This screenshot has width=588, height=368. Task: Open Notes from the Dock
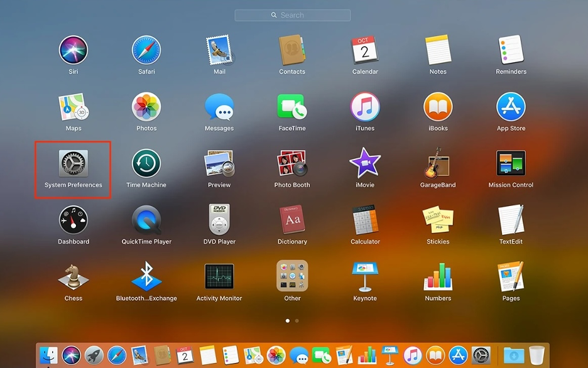[x=208, y=355]
